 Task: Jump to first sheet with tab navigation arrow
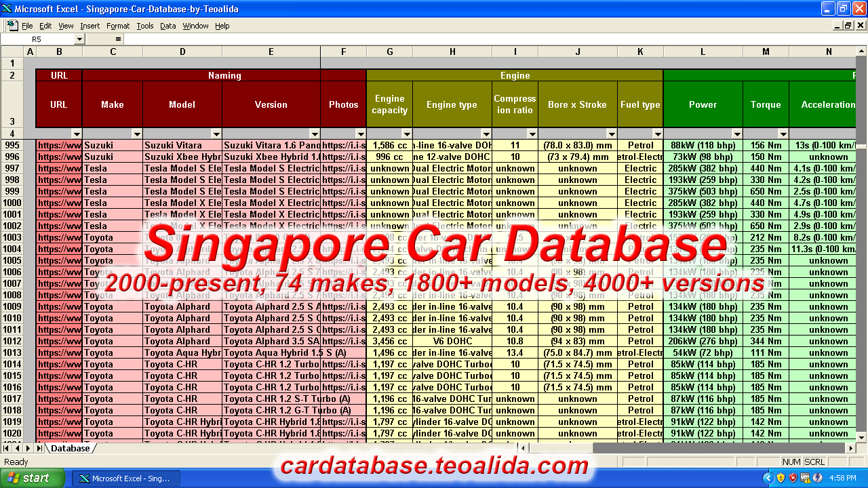coord(7,448)
